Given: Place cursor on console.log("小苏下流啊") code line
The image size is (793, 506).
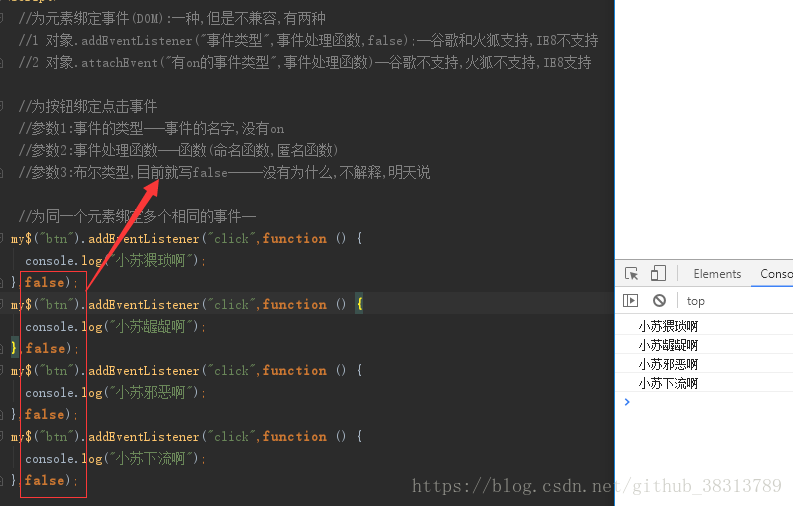Looking at the screenshot, I should (x=115, y=458).
